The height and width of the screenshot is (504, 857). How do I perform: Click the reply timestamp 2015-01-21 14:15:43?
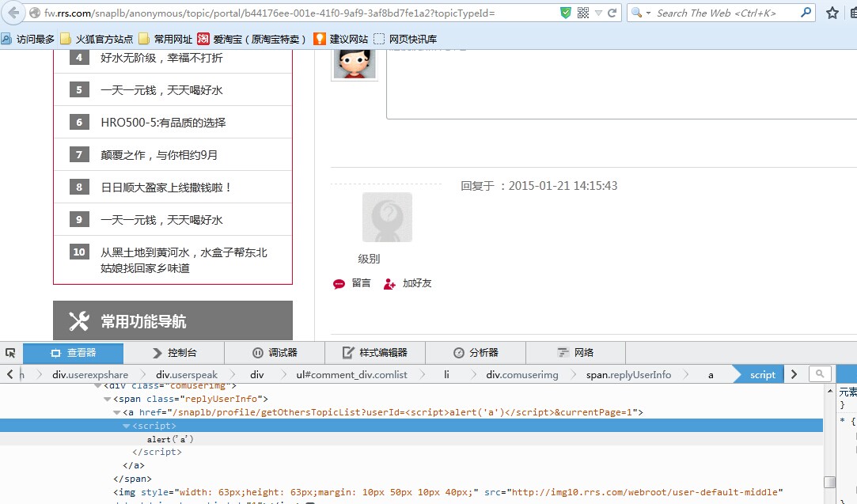coord(563,186)
